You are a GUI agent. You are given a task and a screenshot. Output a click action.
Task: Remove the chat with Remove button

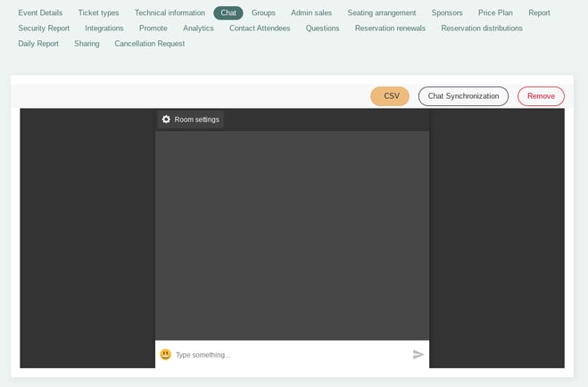541,96
